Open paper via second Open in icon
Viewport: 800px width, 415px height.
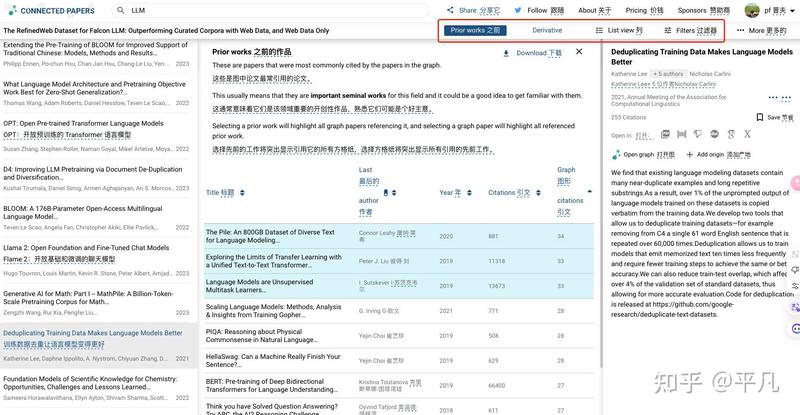pyautogui.click(x=681, y=134)
